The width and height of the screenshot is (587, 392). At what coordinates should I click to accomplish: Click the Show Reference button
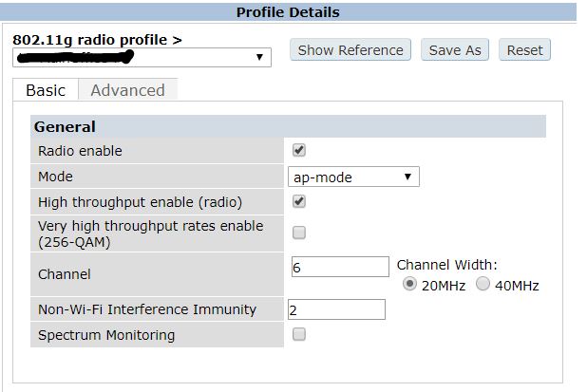[x=350, y=50]
